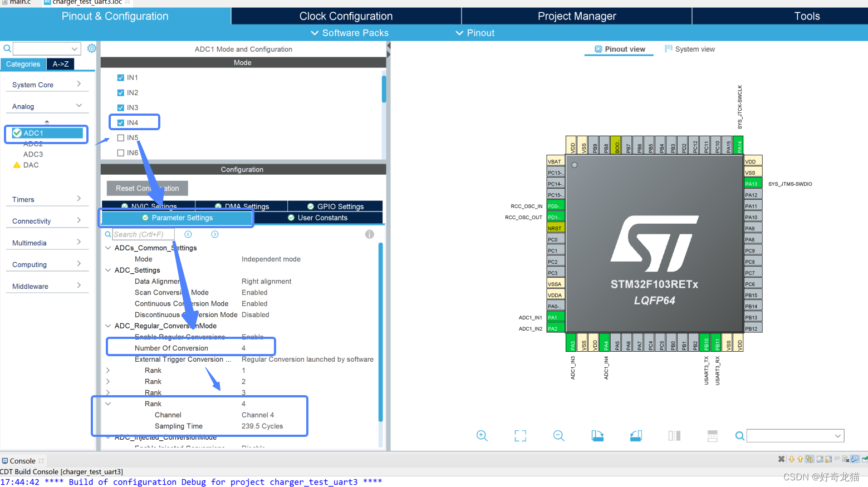868x487 pixels.
Task: Select DAC peripheral
Action: point(31,165)
